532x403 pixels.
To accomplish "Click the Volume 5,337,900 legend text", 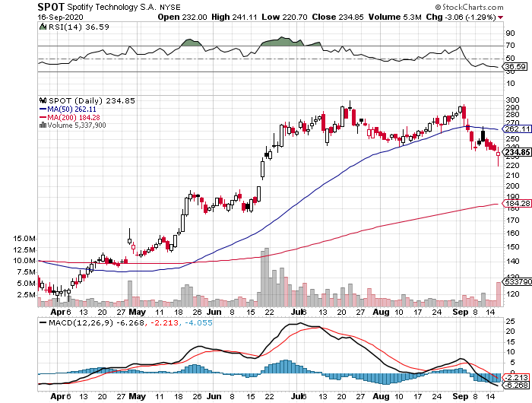I will (x=77, y=125).
